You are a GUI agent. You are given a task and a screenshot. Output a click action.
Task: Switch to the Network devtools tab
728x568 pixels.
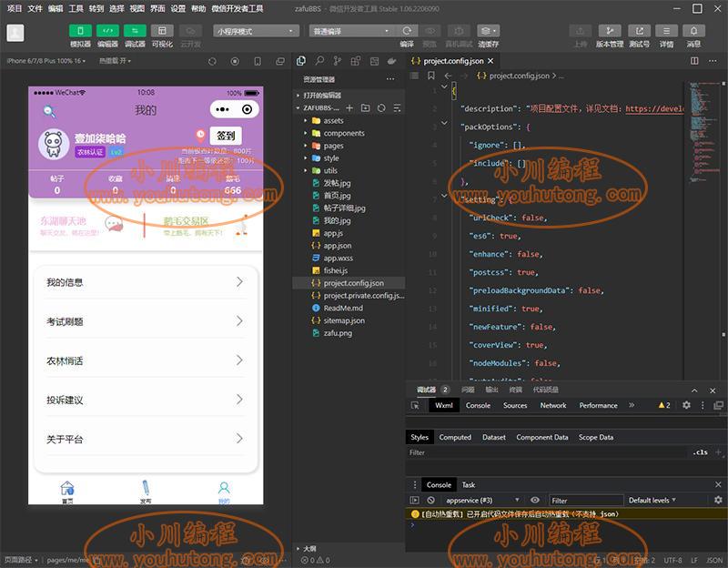click(553, 405)
